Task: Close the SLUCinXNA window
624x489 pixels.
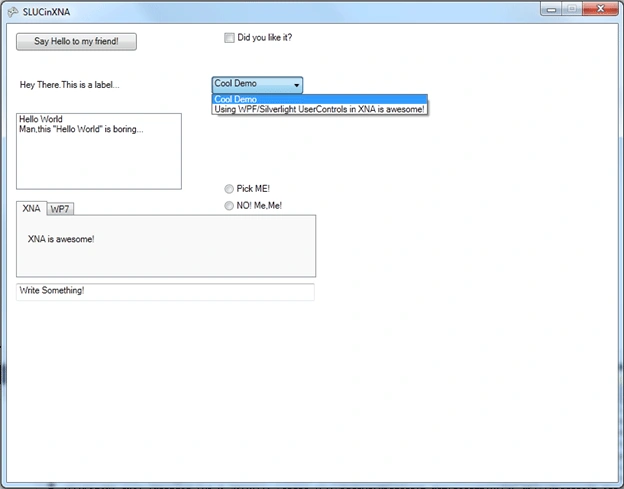Action: pyautogui.click(x=601, y=9)
